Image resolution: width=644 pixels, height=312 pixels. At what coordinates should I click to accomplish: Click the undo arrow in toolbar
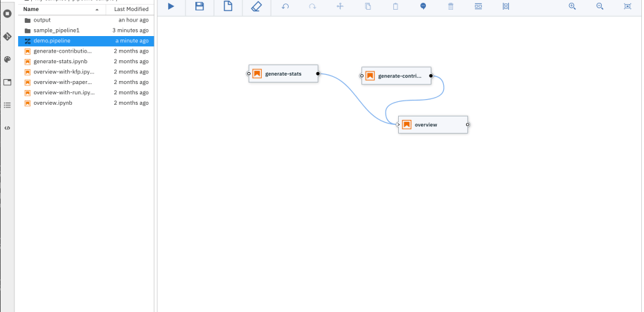[x=285, y=6]
